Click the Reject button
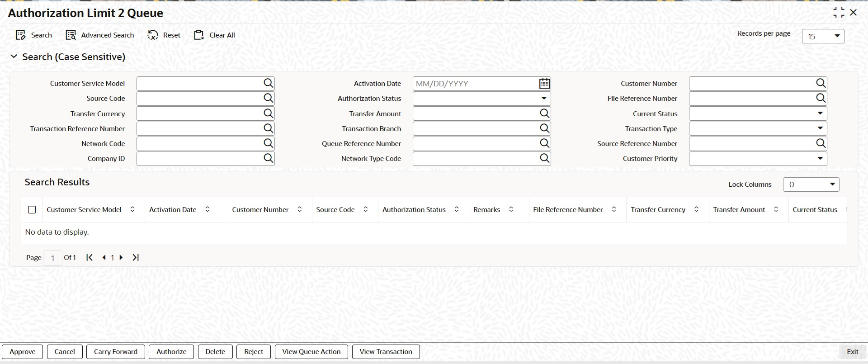Viewport: 868px width, 364px height. (x=254, y=352)
